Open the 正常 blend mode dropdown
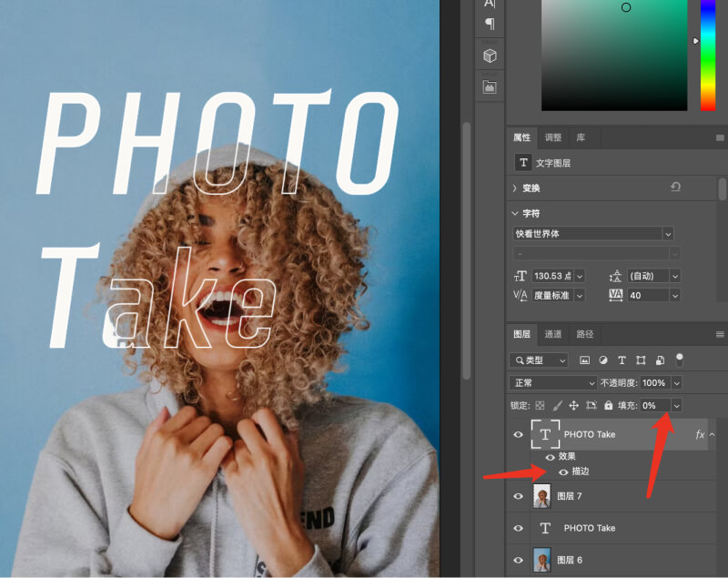The image size is (728, 578). click(553, 383)
